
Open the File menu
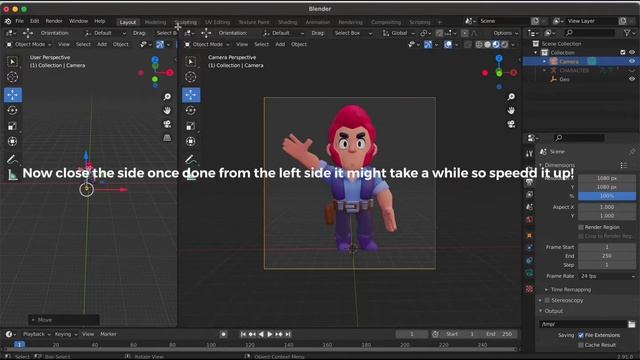(20, 21)
